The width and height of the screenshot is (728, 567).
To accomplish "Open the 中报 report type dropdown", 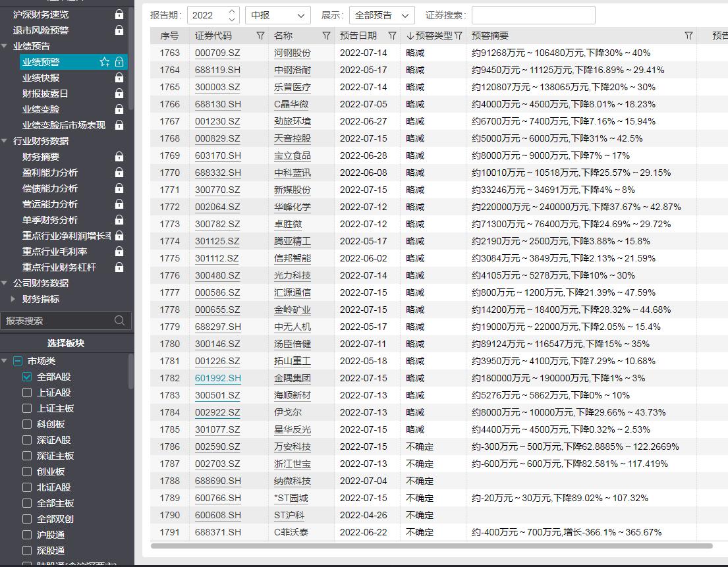I will click(x=277, y=15).
